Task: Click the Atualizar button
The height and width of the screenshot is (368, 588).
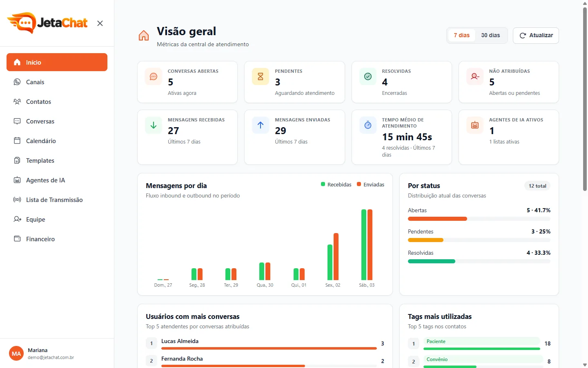Action: coord(536,35)
